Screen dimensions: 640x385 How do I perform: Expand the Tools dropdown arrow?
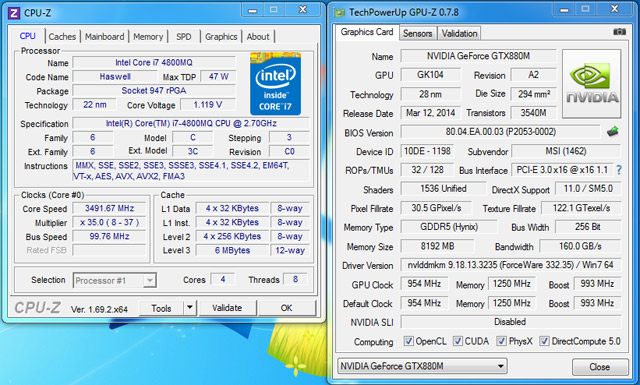click(x=190, y=307)
